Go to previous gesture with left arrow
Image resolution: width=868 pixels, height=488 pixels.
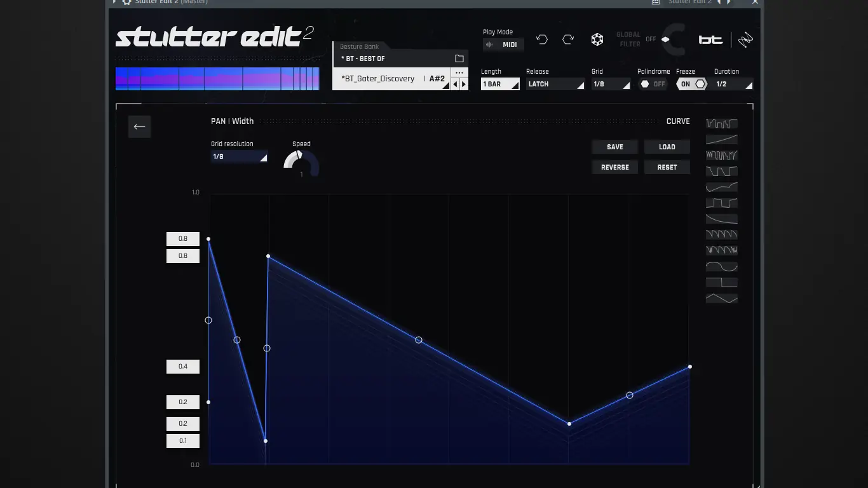455,84
